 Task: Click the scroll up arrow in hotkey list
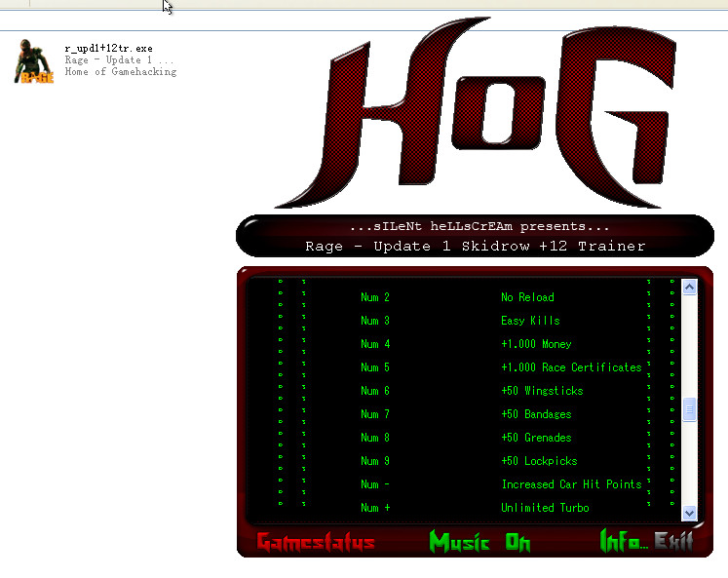(689, 287)
